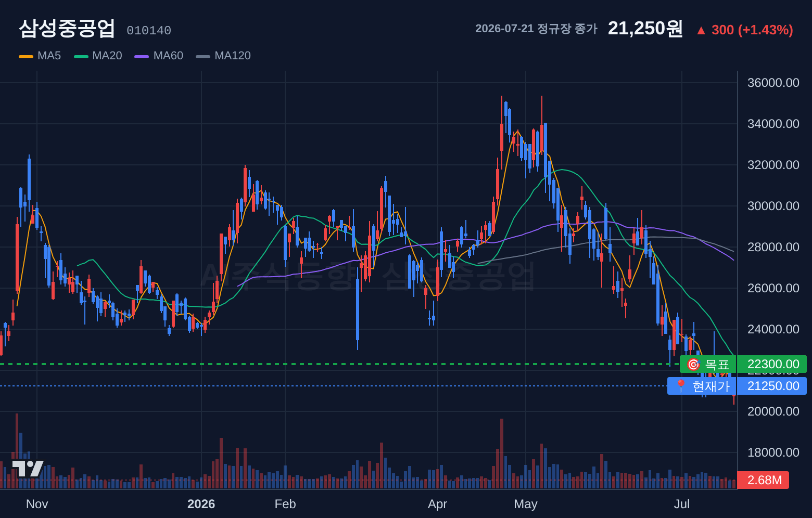This screenshot has height=518, width=812.
Task: Click the purple MA60 color swatch
Action: coord(142,56)
